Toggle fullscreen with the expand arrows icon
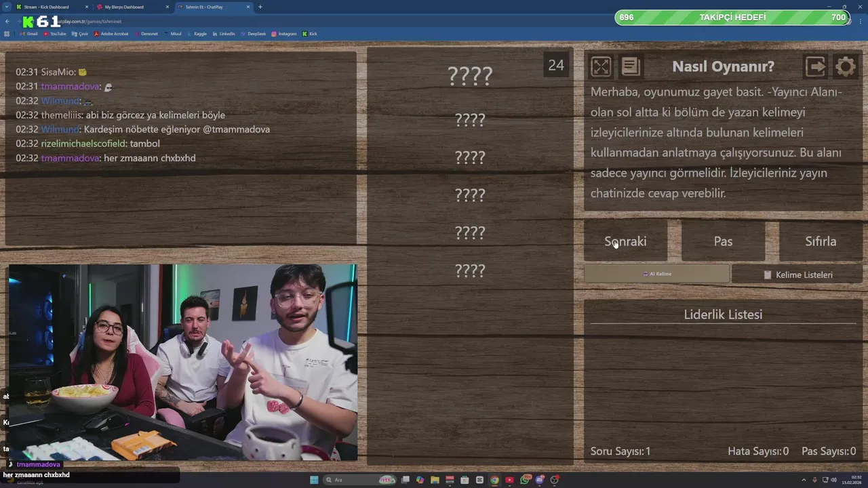Viewport: 868px width, 488px height. tap(601, 66)
